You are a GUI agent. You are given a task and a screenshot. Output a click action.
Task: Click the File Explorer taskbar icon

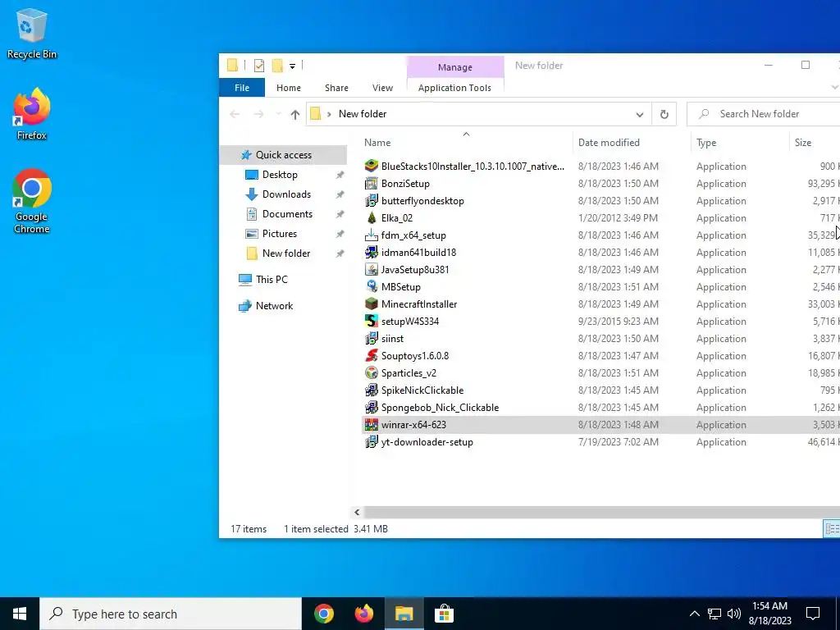point(404,614)
